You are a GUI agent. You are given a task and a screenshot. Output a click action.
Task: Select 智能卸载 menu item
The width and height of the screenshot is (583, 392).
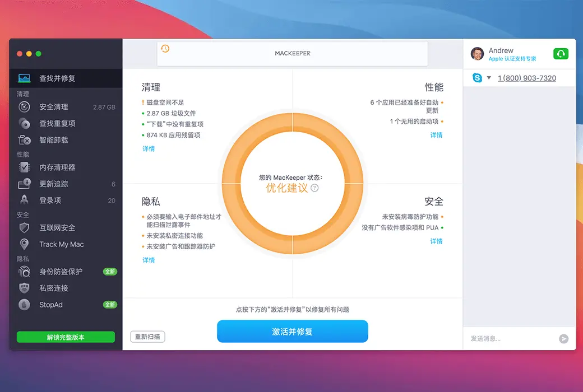tap(66, 140)
